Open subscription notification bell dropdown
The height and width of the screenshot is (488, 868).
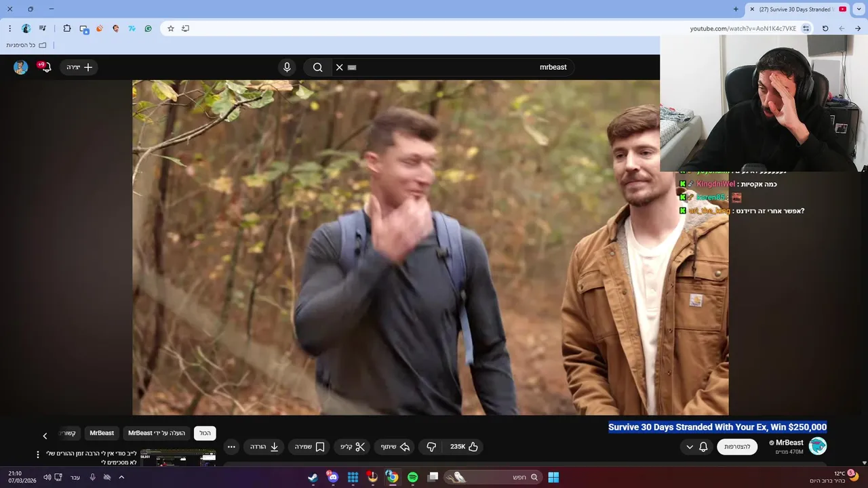point(697,447)
